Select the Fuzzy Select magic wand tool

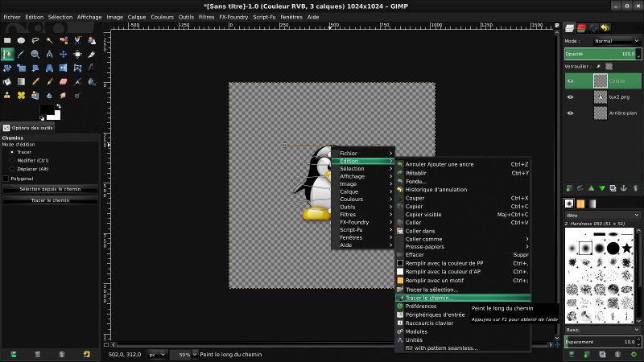tap(49, 40)
